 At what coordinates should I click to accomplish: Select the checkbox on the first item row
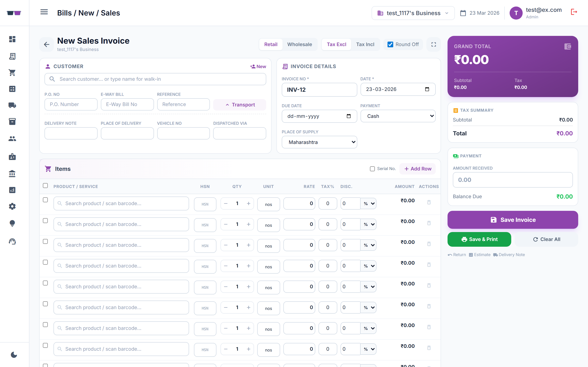pos(46,200)
